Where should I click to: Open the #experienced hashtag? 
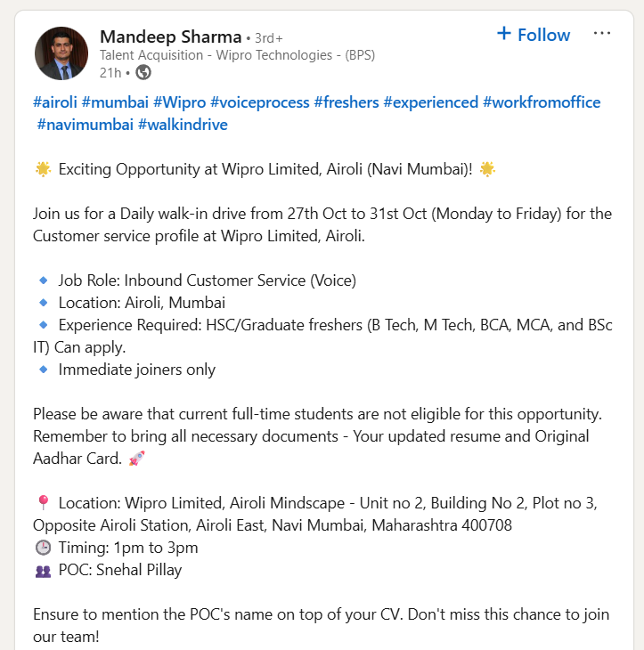point(431,102)
